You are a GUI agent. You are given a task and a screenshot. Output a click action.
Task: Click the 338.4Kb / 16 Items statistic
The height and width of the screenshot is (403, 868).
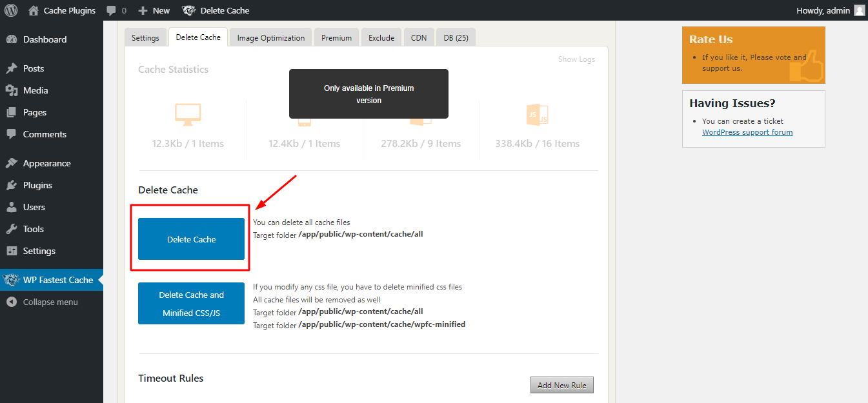coord(538,144)
